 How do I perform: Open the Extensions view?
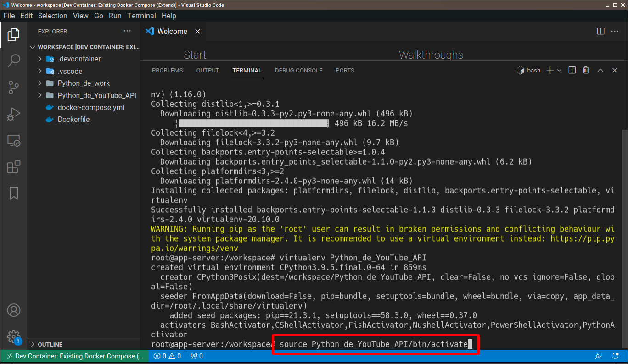pos(14,167)
